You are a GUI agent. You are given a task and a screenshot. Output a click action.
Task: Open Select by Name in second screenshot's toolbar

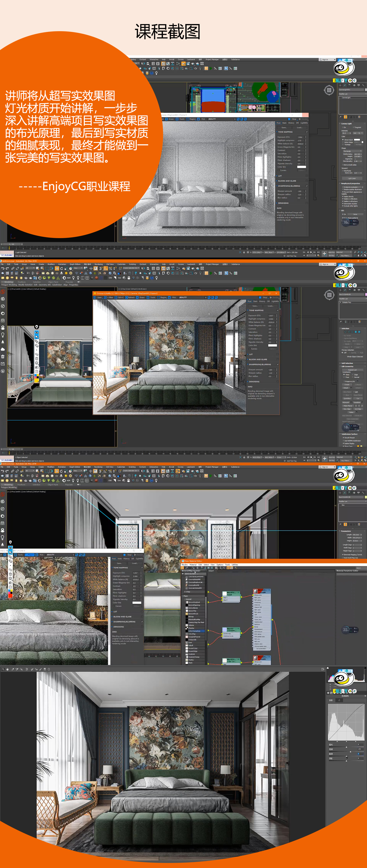pos(42,269)
